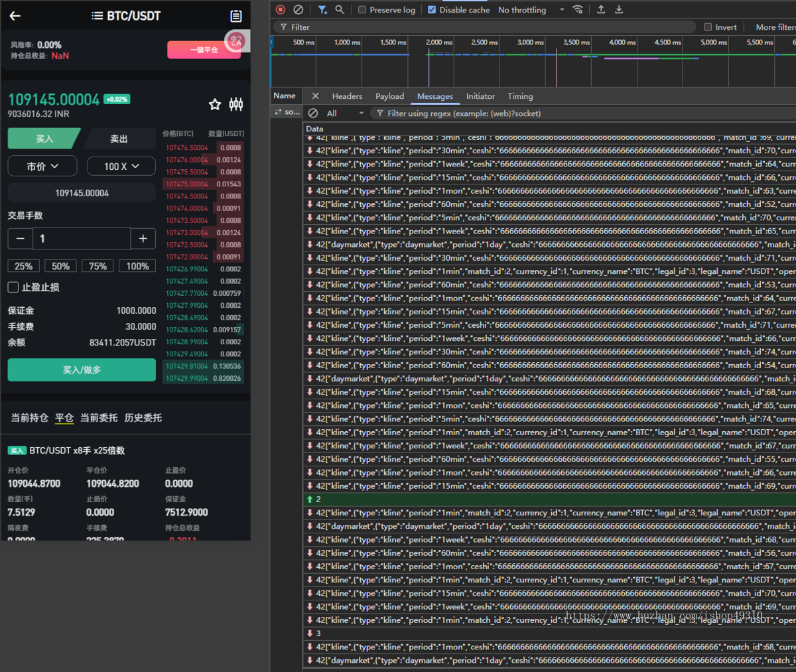Viewport: 796px width, 672px height.
Task: Choose the 100% amount button
Action: [x=137, y=266]
